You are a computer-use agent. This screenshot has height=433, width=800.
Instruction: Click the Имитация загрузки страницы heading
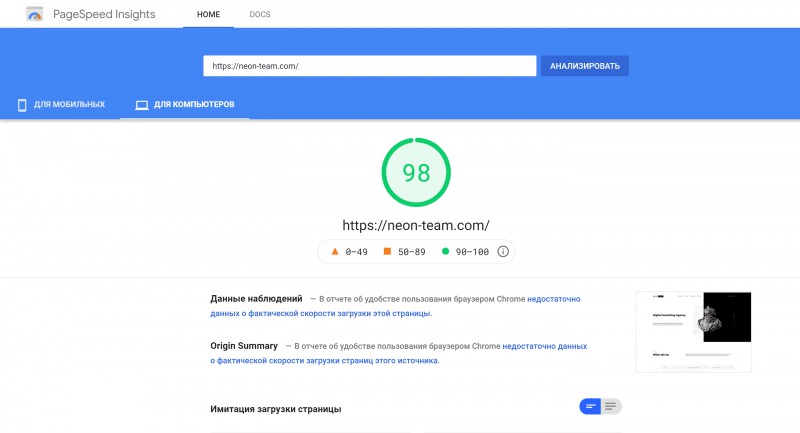click(x=276, y=409)
